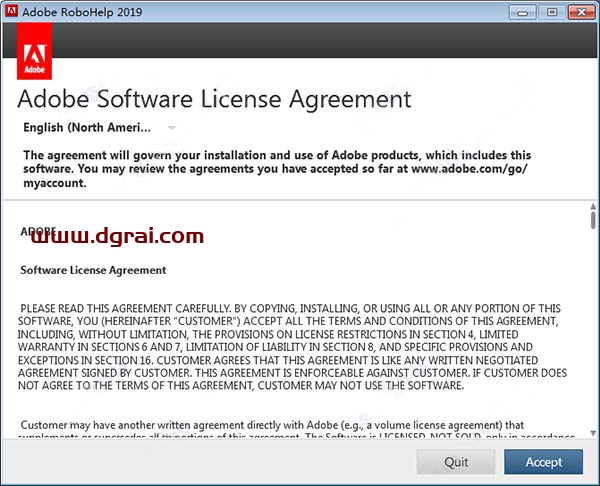Click the www.dgrai.com watermark text
Viewport: 600px width, 486px height.
coord(118,237)
